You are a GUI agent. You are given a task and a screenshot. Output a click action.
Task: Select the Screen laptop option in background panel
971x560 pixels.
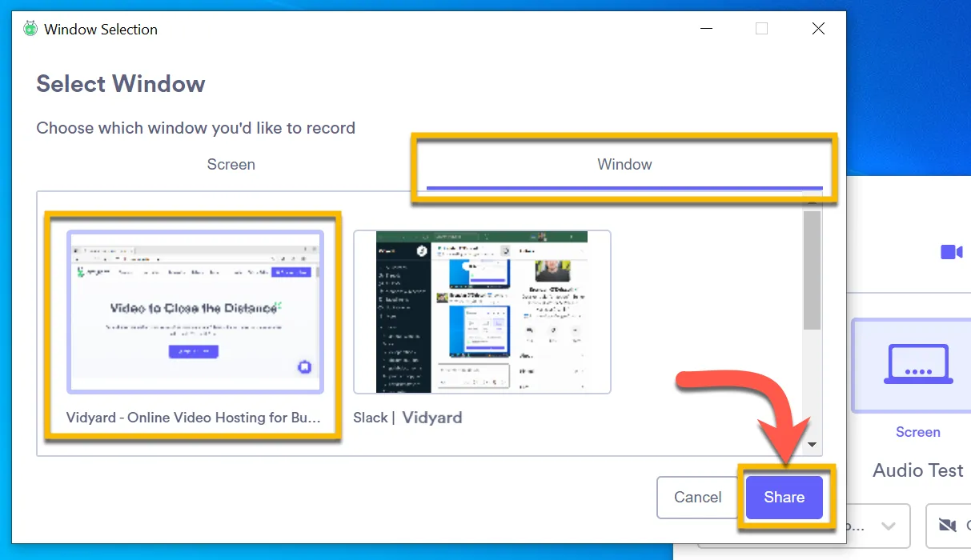click(918, 366)
